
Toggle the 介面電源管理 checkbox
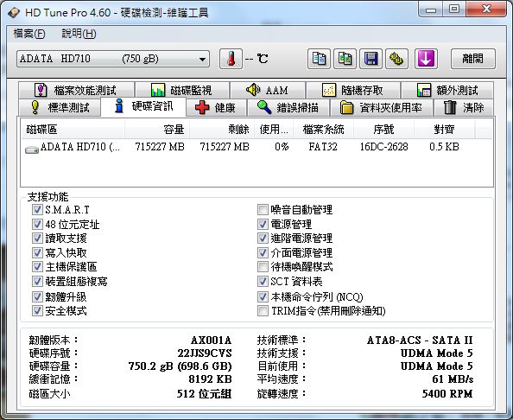[263, 252]
